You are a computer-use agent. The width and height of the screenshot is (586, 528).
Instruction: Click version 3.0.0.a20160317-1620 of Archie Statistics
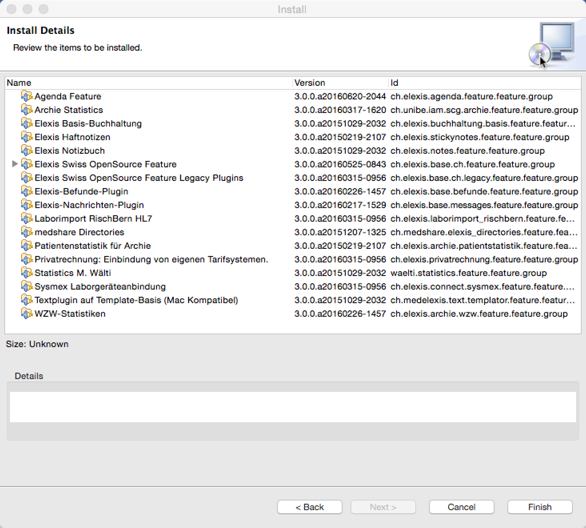click(340, 110)
